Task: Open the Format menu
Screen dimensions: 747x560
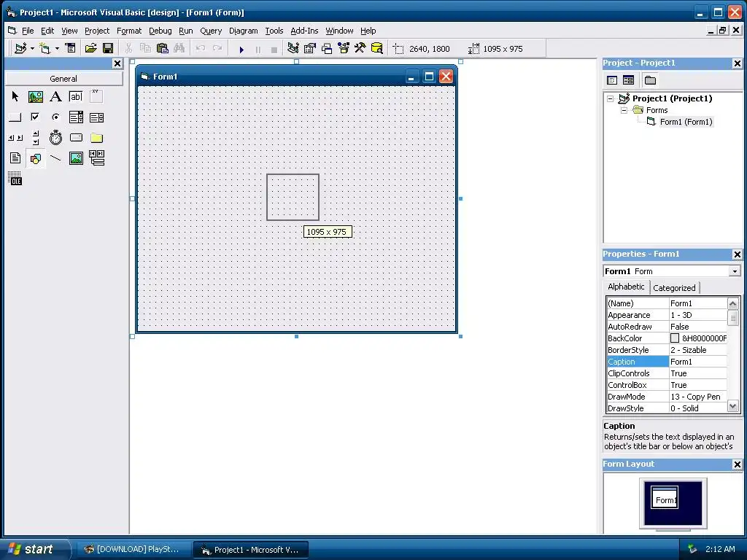Action: (x=129, y=31)
